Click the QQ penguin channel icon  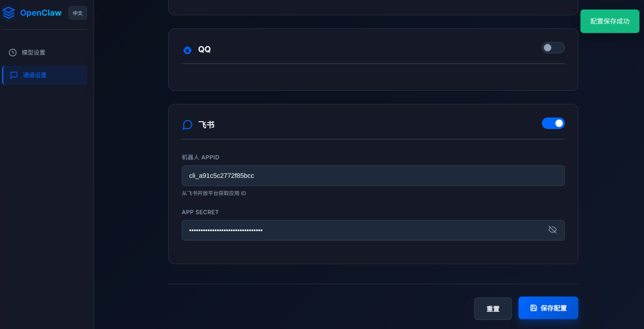point(187,50)
